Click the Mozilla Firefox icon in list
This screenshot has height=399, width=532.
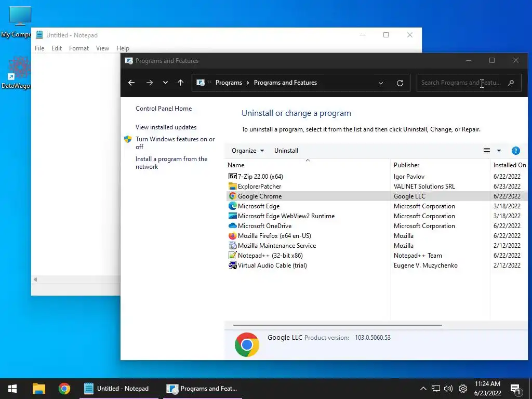click(232, 235)
